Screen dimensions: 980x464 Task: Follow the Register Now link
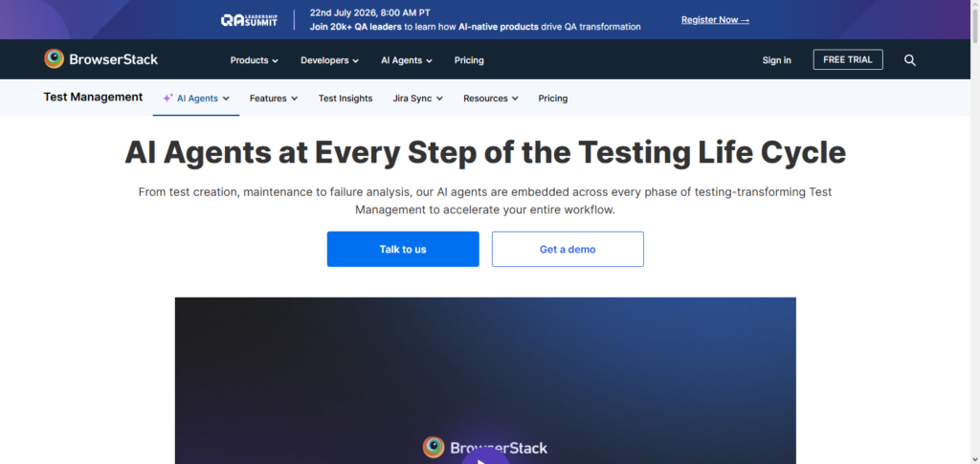[715, 20]
